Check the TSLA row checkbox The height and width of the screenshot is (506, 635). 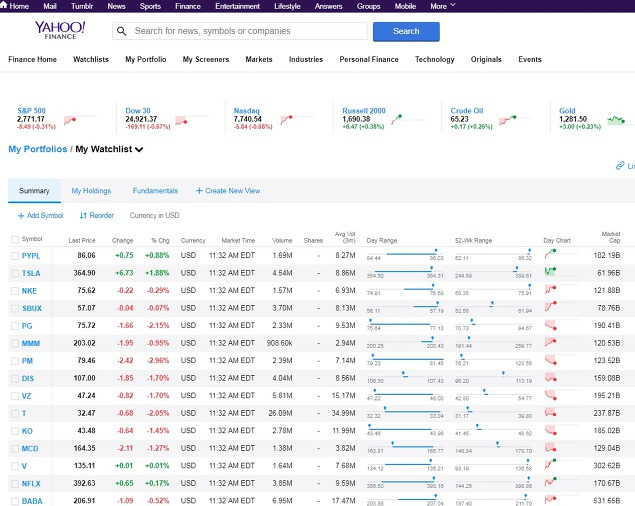click(15, 273)
